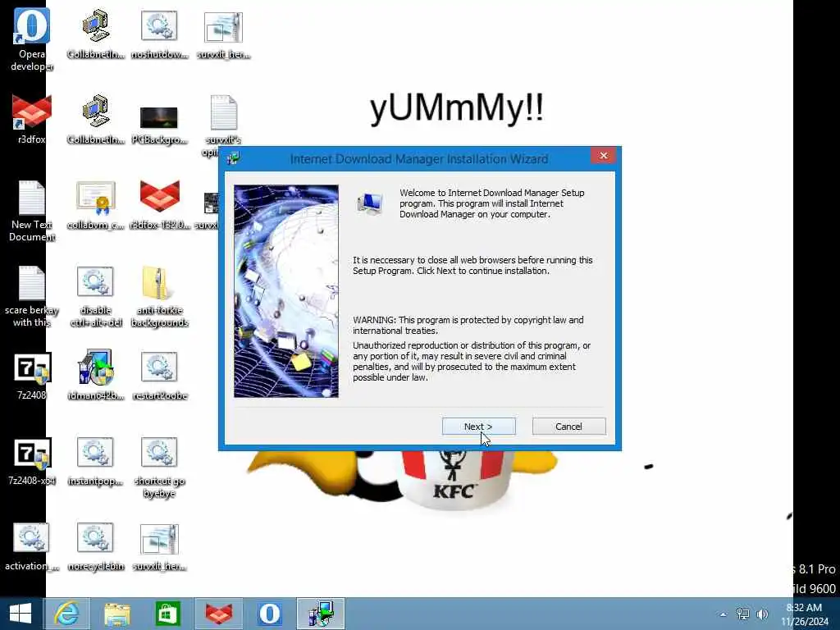840x630 pixels.
Task: Switch to IDM installer taskbar button
Action: click(x=321, y=614)
